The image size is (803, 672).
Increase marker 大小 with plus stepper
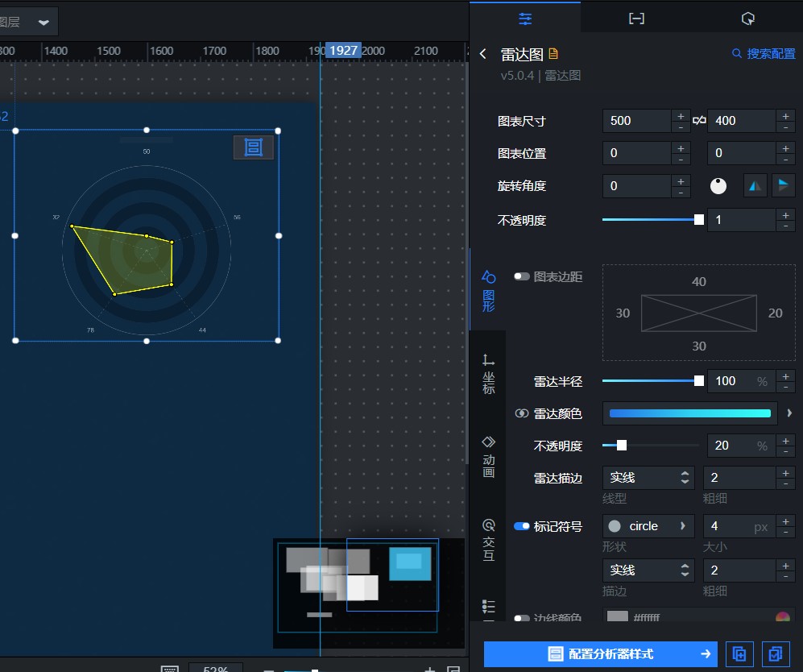coord(785,521)
